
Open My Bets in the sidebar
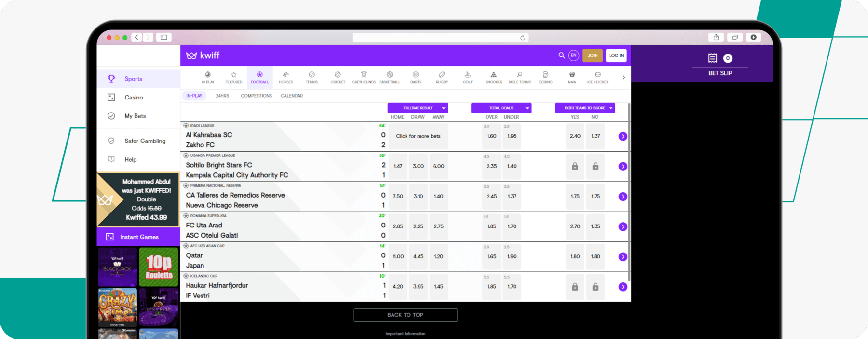click(138, 116)
